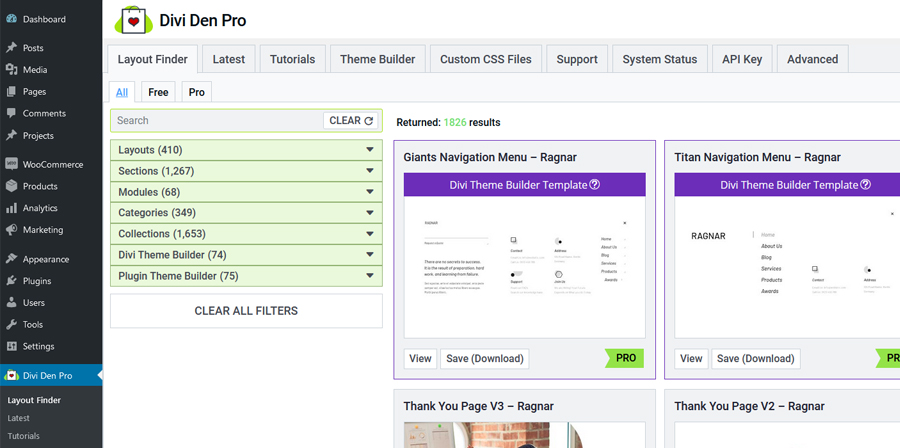This screenshot has height=448, width=900.
Task: Switch to the Layout Finder tab
Action: 153,59
